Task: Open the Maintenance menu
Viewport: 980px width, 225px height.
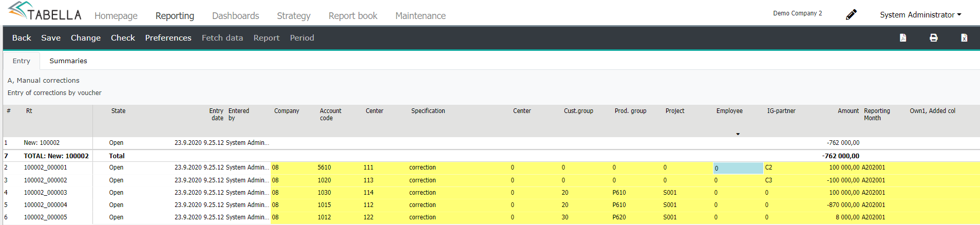Action: (421, 16)
